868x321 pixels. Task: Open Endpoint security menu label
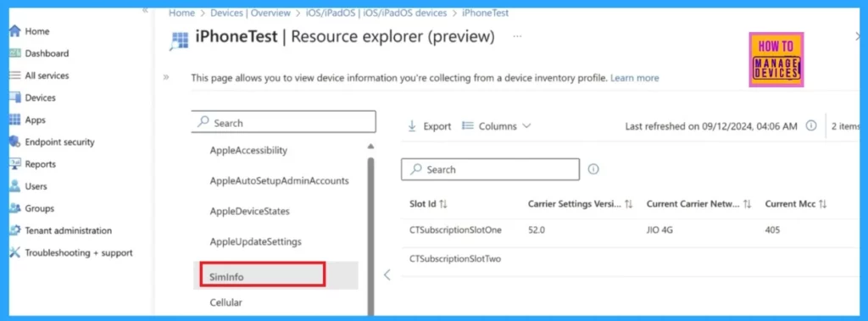tap(60, 142)
